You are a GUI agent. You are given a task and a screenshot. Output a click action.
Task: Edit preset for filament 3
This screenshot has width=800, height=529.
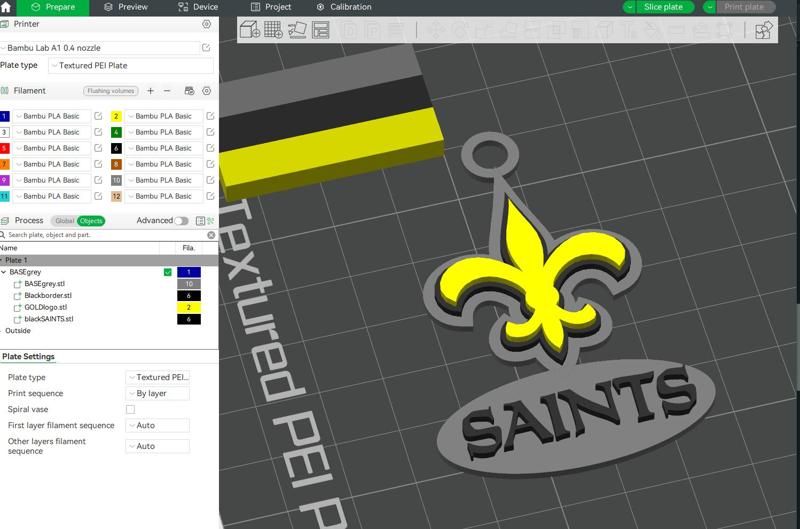(98, 132)
